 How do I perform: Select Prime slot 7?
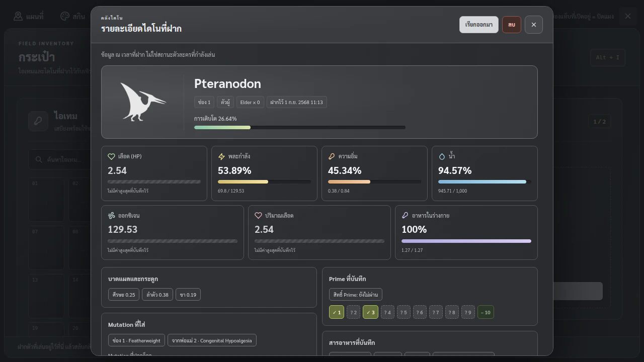436,312
